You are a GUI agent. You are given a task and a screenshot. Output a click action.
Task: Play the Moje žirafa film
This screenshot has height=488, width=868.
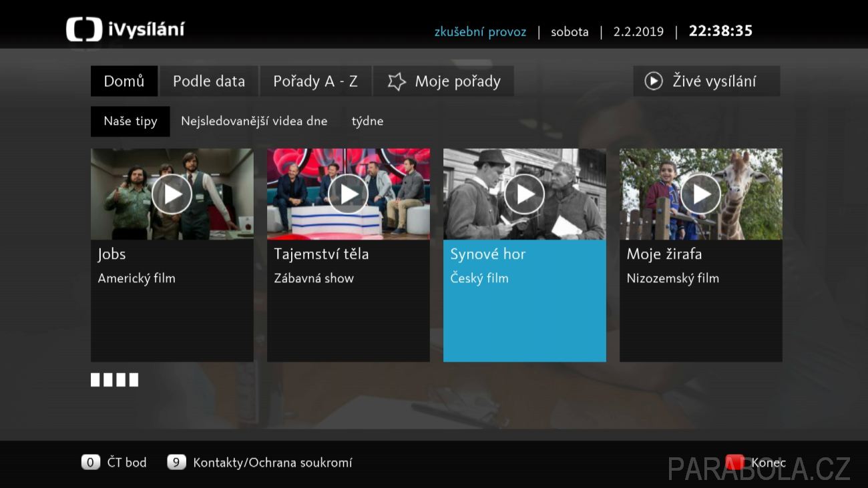(701, 194)
